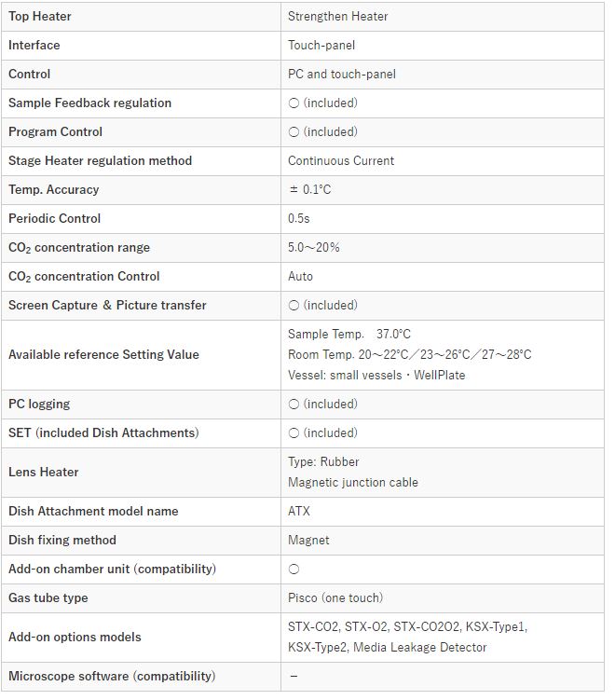615x700 pixels.
Task: Select the "Continuous Current" cell
Action: [340, 160]
